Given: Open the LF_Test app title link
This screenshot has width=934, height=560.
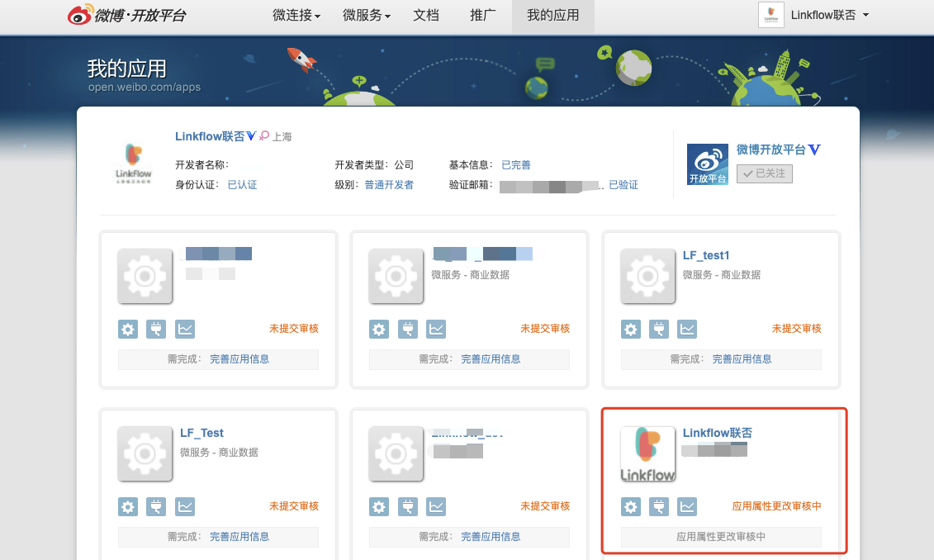Looking at the screenshot, I should [202, 433].
